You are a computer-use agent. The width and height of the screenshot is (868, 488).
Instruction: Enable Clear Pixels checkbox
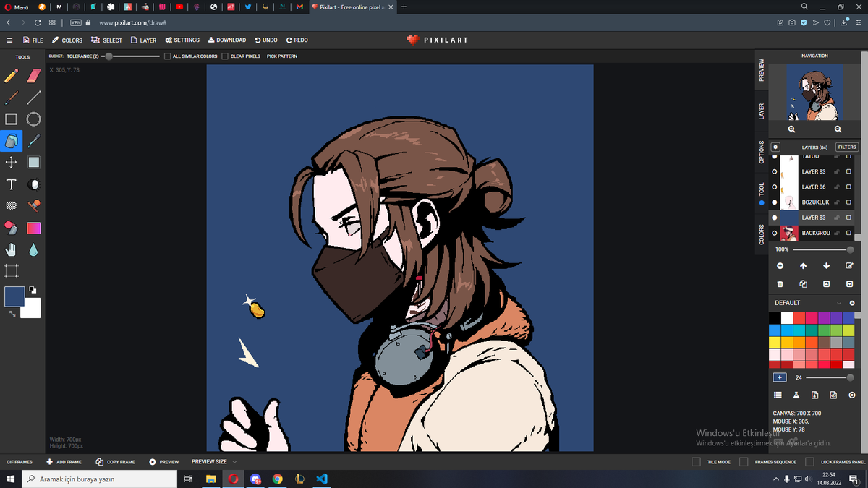click(x=225, y=56)
